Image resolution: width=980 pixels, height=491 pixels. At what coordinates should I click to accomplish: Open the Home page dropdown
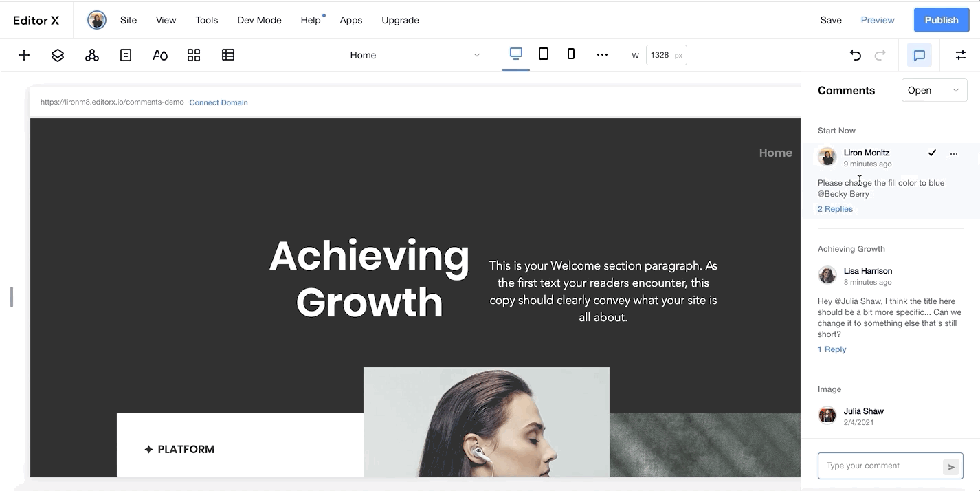click(415, 55)
